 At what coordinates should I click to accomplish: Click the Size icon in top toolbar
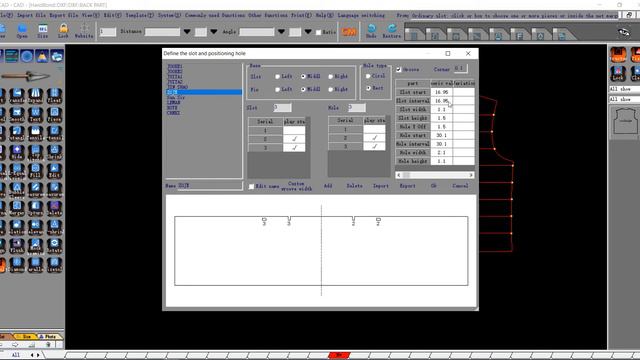point(42,30)
